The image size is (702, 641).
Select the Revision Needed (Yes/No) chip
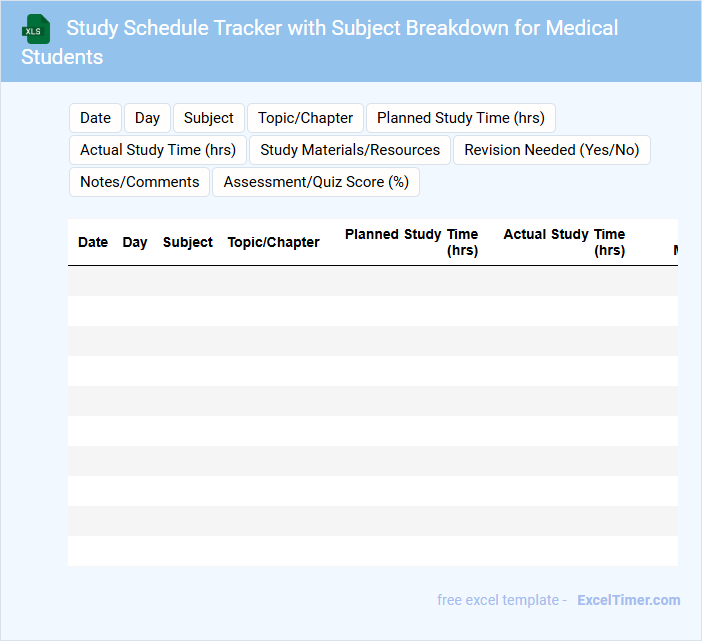coord(551,150)
